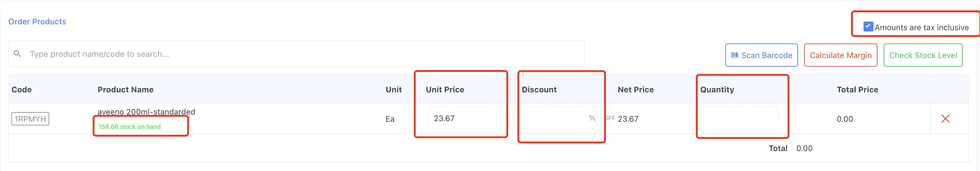
Task: Click the Discount input field
Action: click(556, 119)
